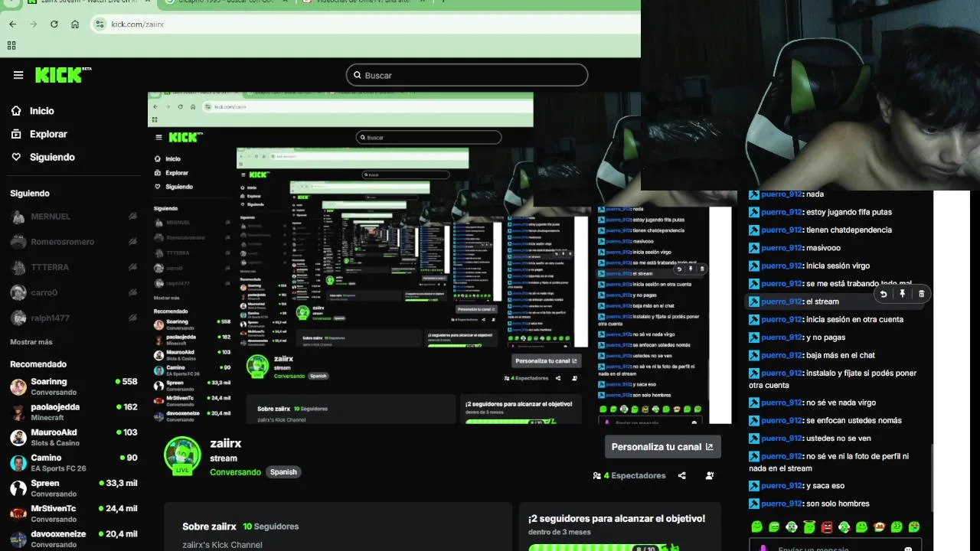The height and width of the screenshot is (551, 980).
Task: Click browser back arrow
Action: click(x=12, y=24)
